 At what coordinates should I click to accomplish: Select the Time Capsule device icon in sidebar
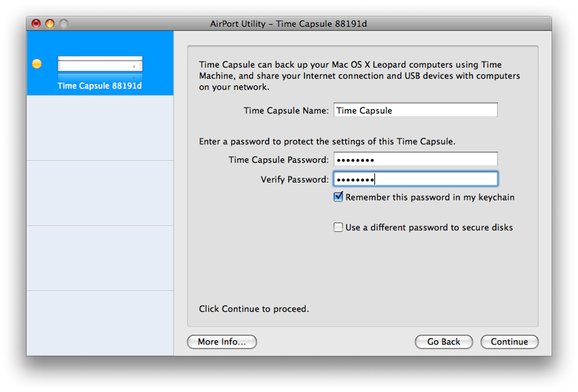[100, 67]
